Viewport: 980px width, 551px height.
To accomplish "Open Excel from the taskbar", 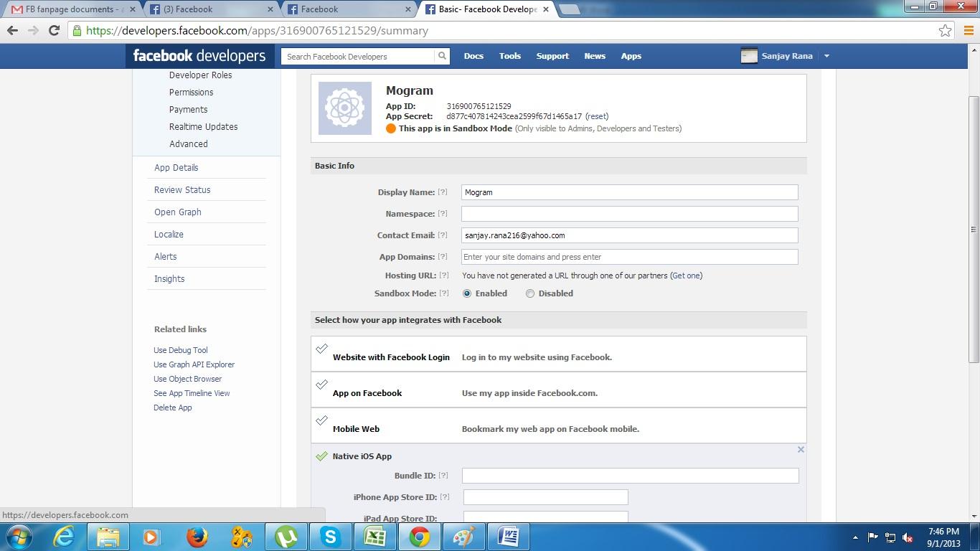I will point(375,537).
